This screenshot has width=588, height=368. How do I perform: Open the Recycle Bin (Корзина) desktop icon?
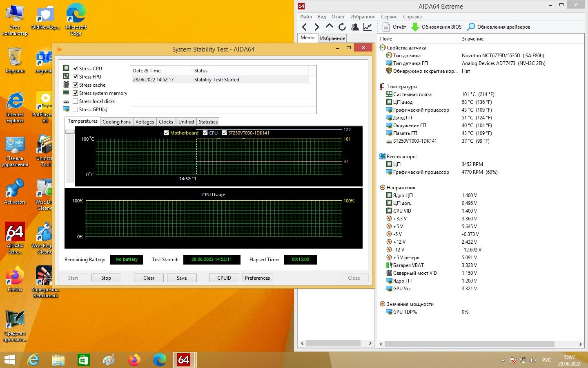click(15, 60)
